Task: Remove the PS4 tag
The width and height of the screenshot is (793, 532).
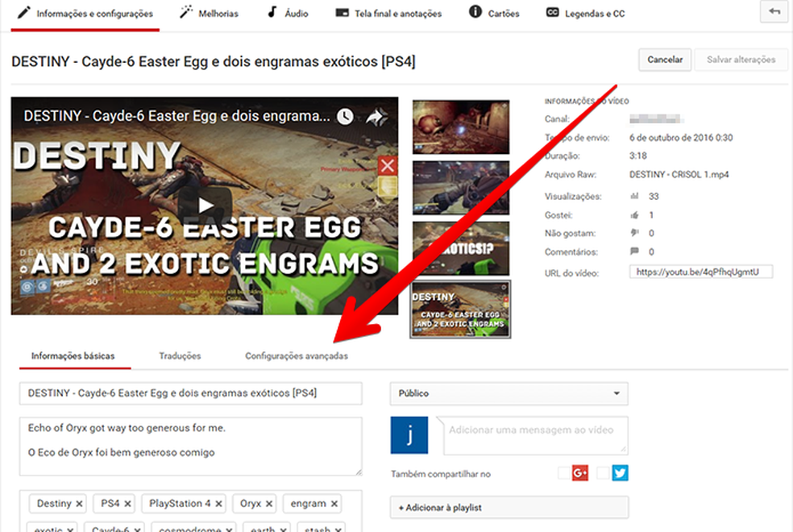Action: click(x=127, y=504)
